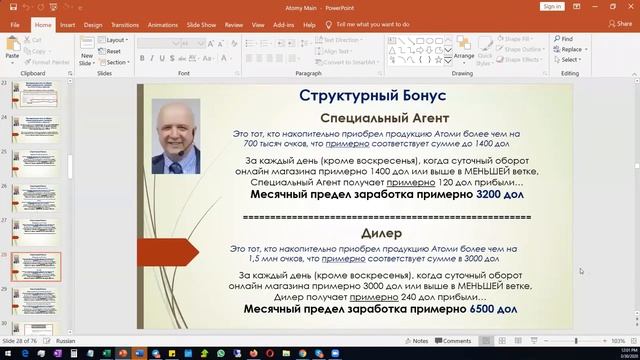
Task: Click the Sign in button
Action: coord(552,7)
